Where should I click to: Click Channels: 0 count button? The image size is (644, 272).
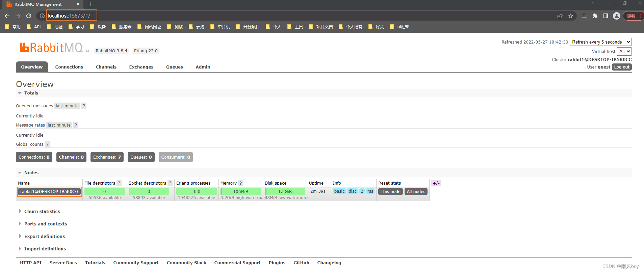pyautogui.click(x=71, y=157)
